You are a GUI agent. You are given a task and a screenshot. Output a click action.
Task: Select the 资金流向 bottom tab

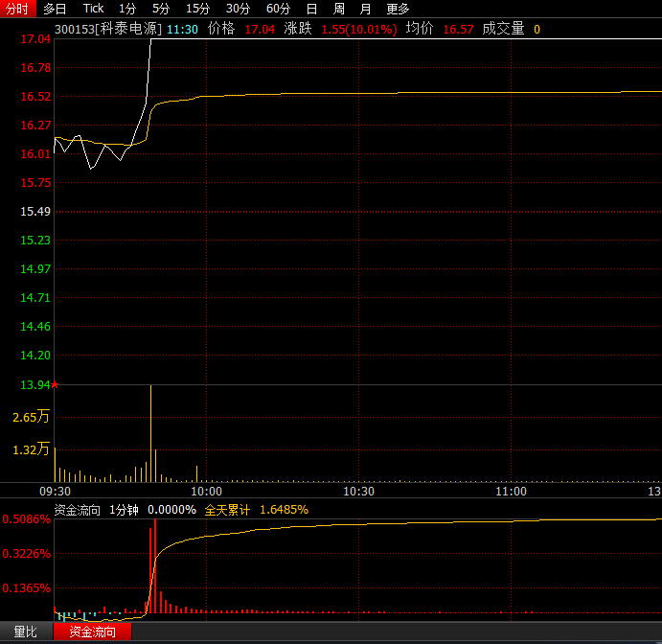point(93,632)
